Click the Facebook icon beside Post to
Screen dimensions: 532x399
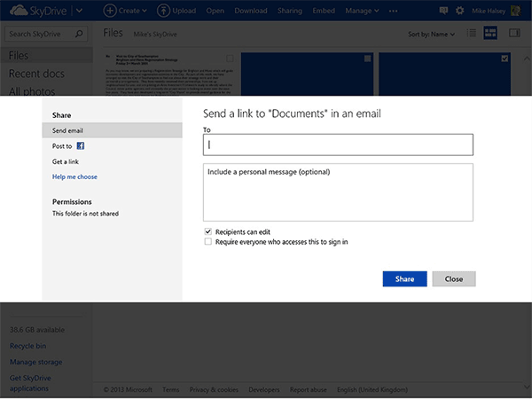[x=80, y=145]
